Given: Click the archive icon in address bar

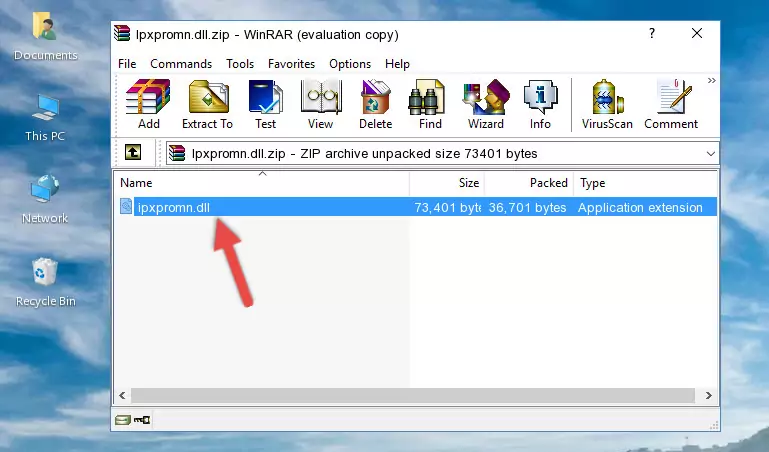Looking at the screenshot, I should [177, 153].
